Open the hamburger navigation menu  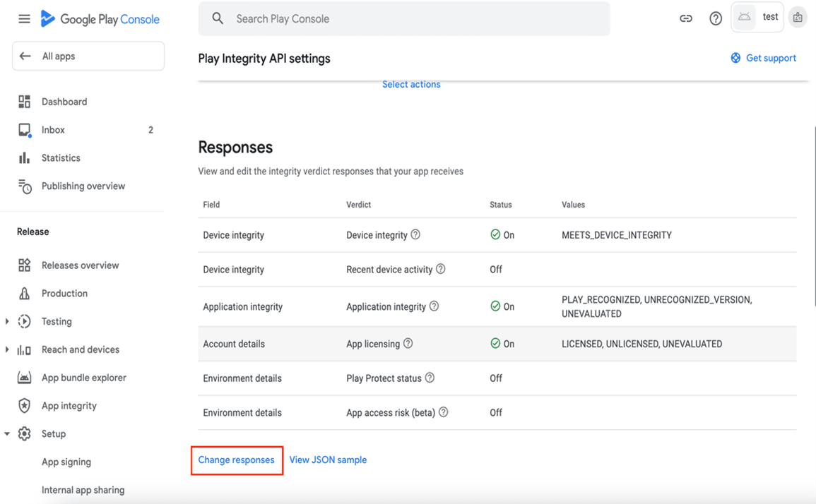point(24,19)
